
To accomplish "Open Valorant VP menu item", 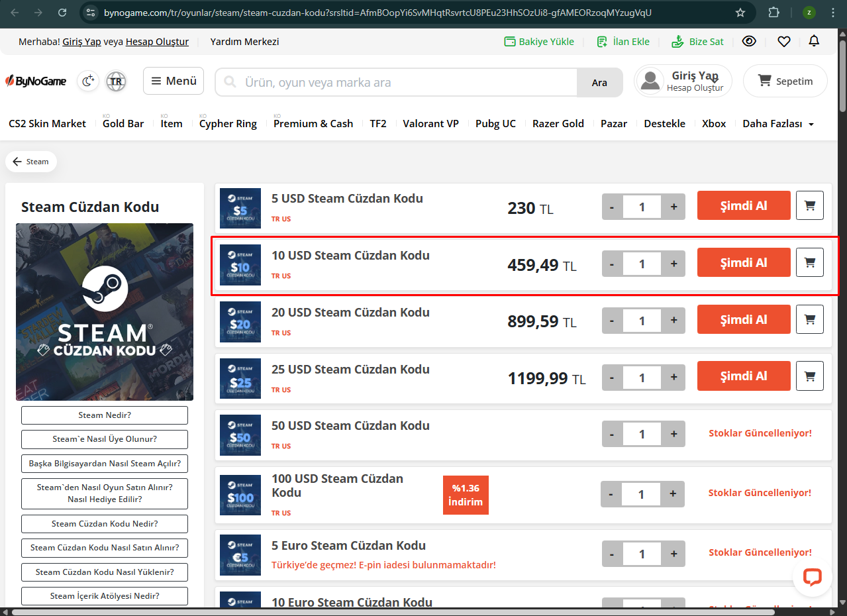I will pos(430,123).
